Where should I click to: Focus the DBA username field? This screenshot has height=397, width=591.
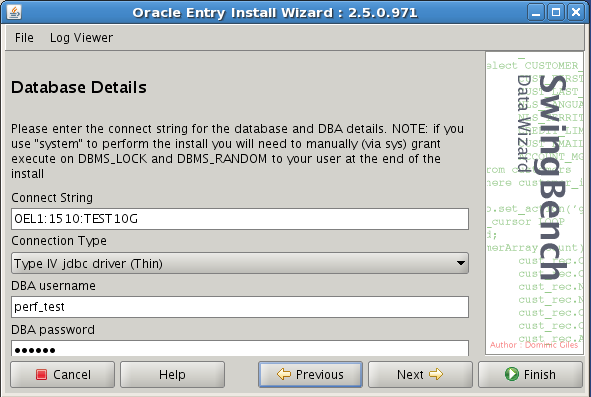tap(240, 307)
